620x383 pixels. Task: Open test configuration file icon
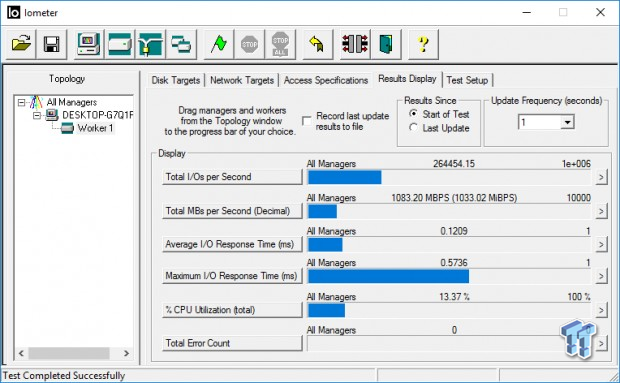click(x=21, y=44)
